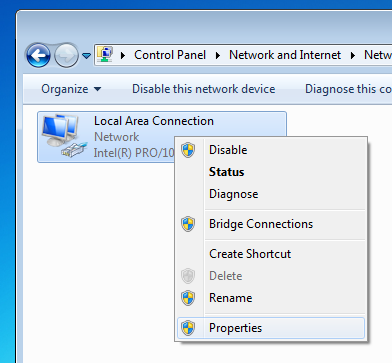
Task: Select Create Shortcut menu entry
Action: pyautogui.click(x=250, y=254)
